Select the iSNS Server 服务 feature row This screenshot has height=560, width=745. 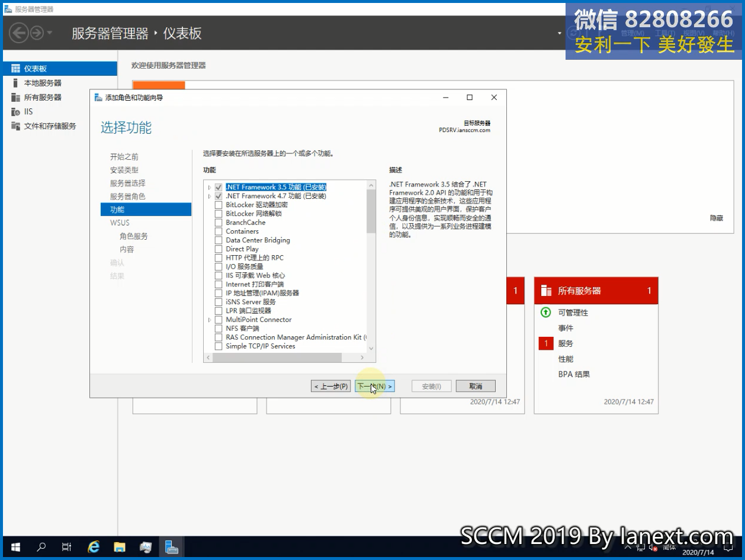click(251, 302)
